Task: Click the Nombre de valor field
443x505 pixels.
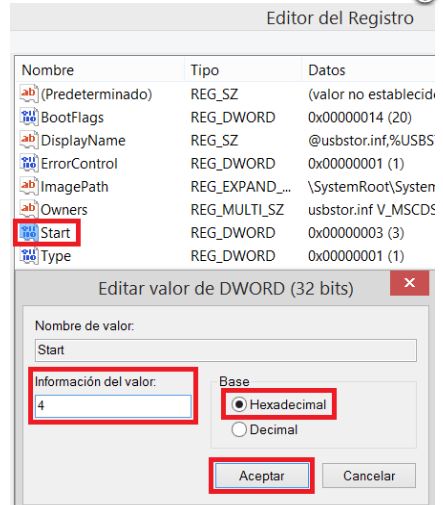Action: pyautogui.click(x=226, y=350)
